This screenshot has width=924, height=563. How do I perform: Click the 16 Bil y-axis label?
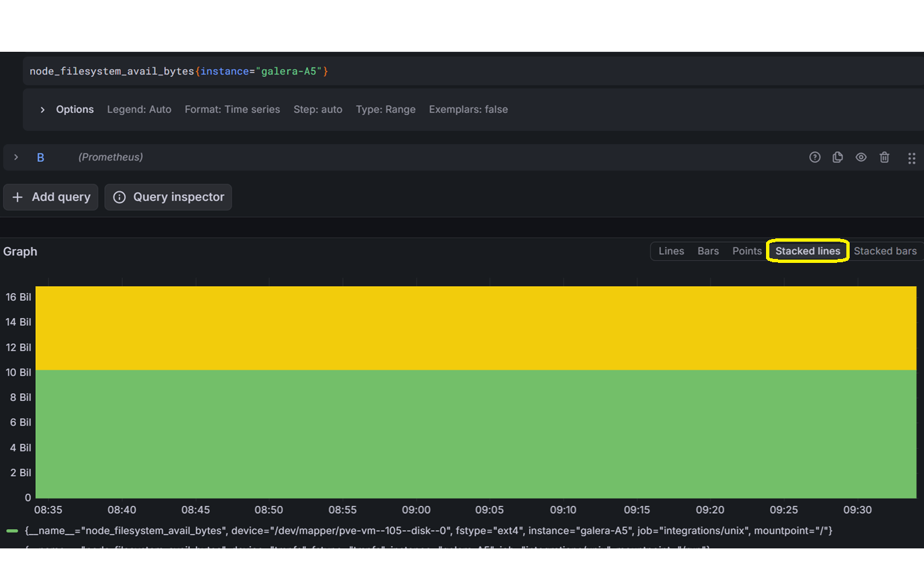click(19, 297)
